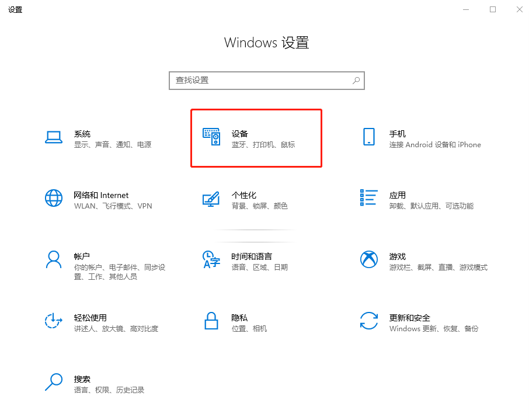Click the 设置 label in the title bar
Screen dimensions: 529x420
tap(15, 9)
